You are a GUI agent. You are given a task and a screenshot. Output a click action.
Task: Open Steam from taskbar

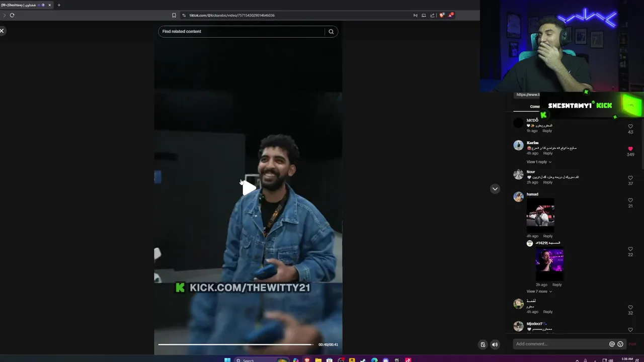coord(363,360)
